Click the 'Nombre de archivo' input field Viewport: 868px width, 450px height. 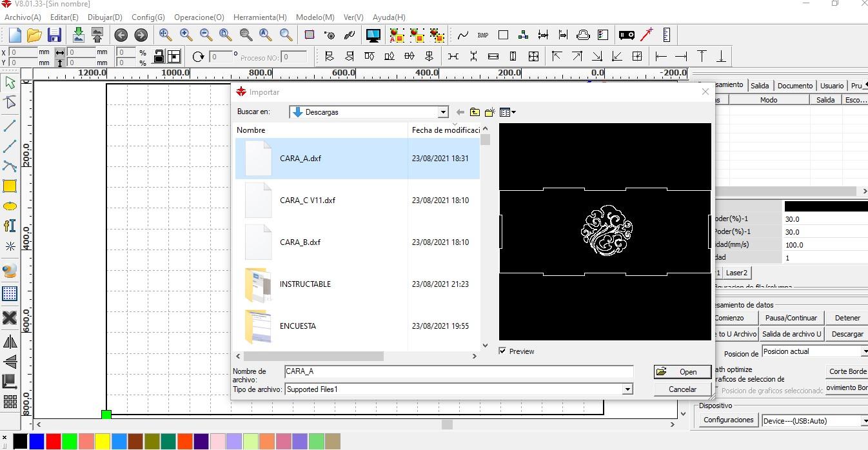pos(459,372)
